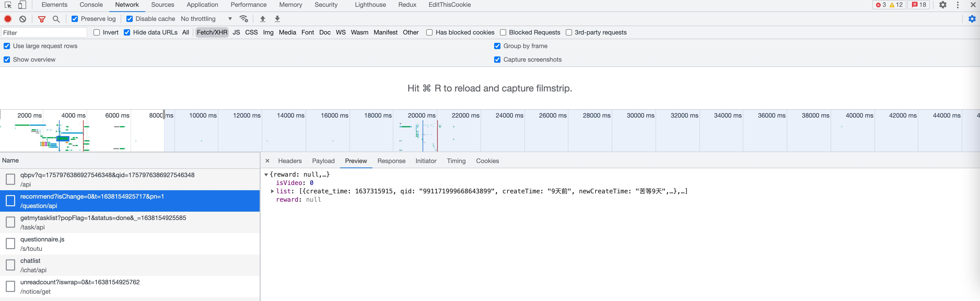Image resolution: width=980 pixels, height=301 pixels.
Task: Open blue network settings gear
Action: [x=972, y=19]
